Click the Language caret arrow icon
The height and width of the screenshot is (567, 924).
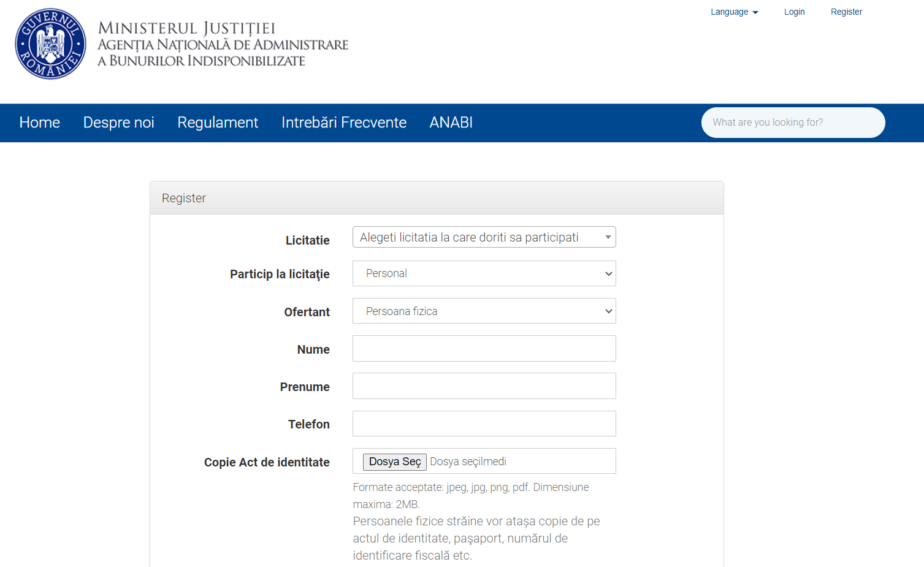[x=755, y=12]
